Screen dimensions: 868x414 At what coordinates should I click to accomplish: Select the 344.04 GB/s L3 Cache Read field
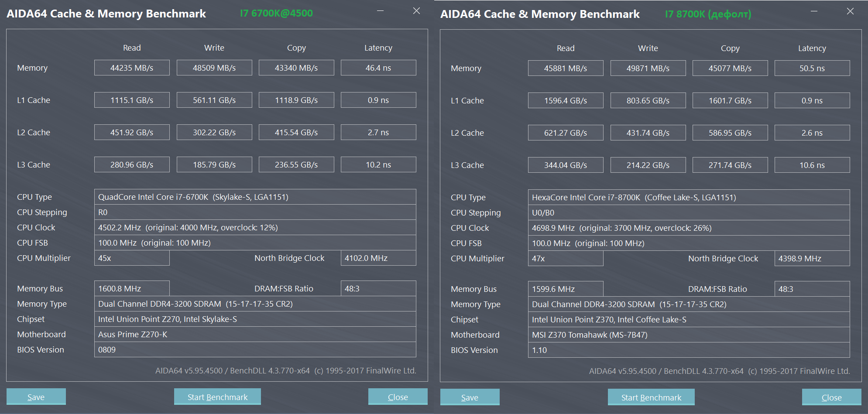tap(565, 165)
